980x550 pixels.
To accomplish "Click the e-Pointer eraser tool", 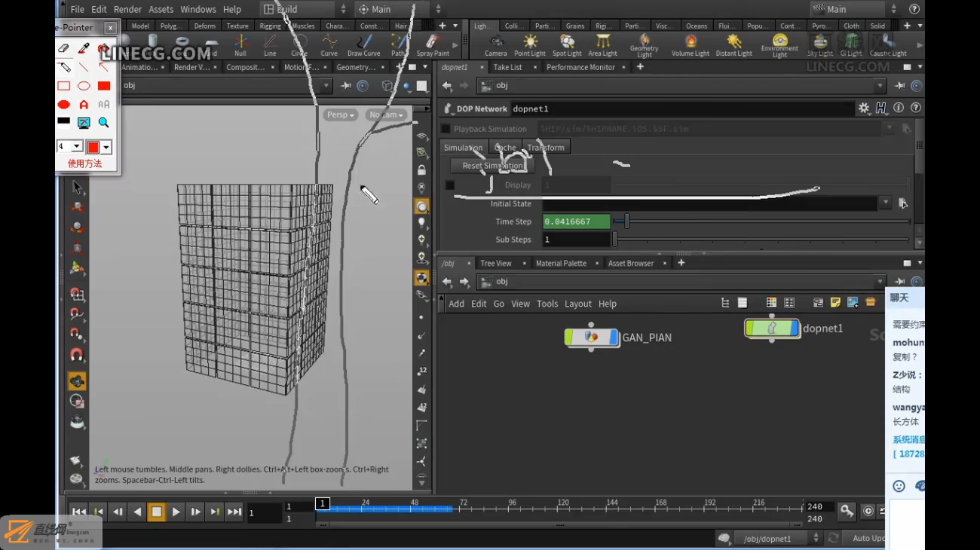I will [x=64, y=48].
